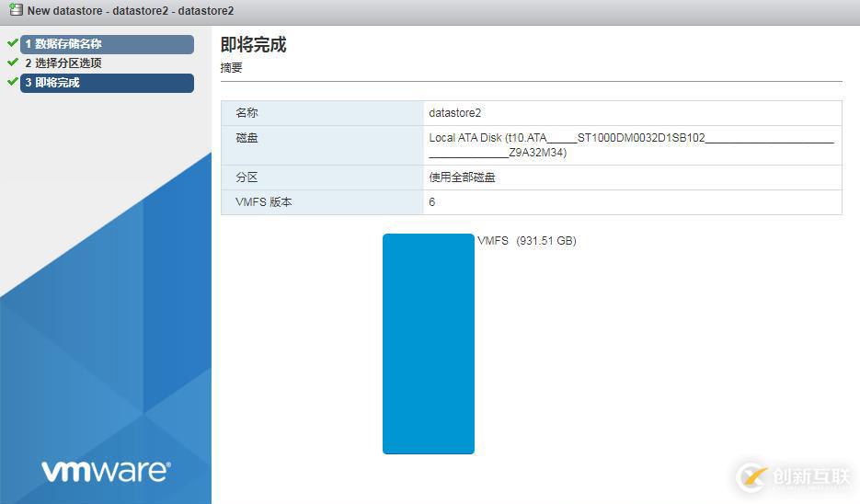Click the New datastore window title text
This screenshot has width=860, height=504.
coord(131,10)
